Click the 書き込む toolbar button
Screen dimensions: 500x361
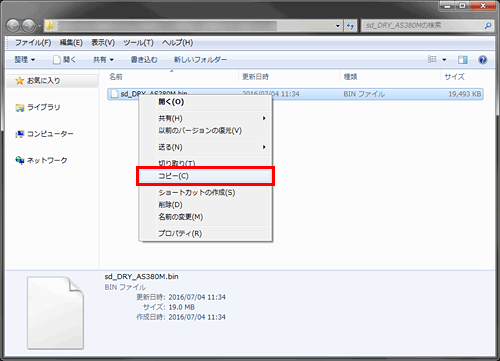(x=144, y=60)
